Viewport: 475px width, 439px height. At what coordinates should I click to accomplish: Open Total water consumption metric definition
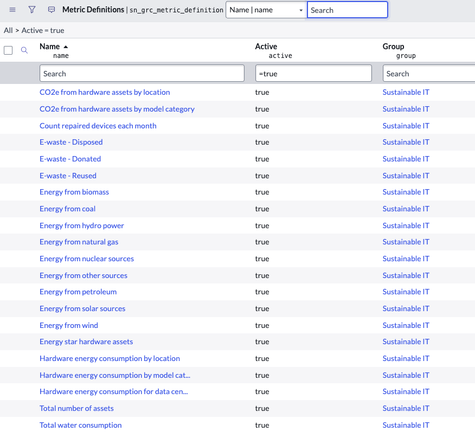pyautogui.click(x=80, y=425)
